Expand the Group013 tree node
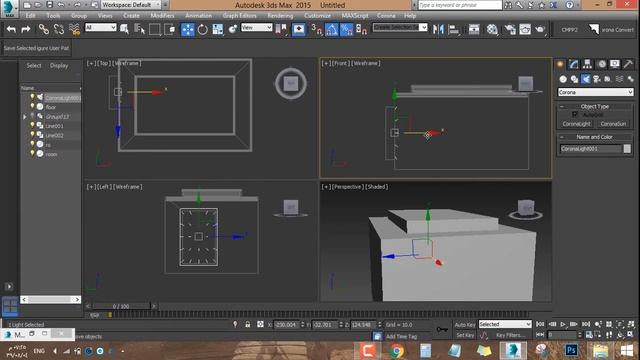The image size is (640, 360). (x=24, y=117)
